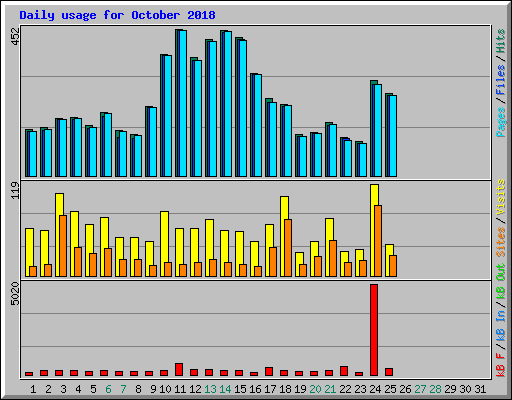Select the yellow "Visits" legend label

[x=501, y=197]
